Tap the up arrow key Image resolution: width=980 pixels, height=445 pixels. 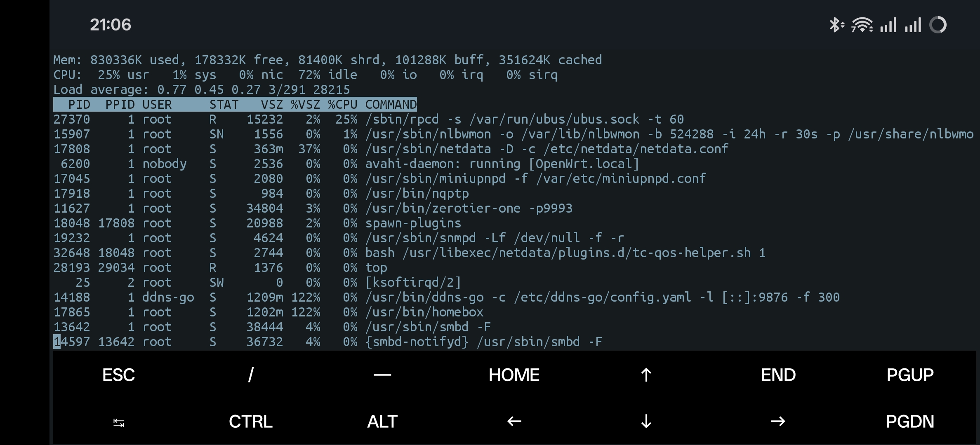[x=646, y=375]
